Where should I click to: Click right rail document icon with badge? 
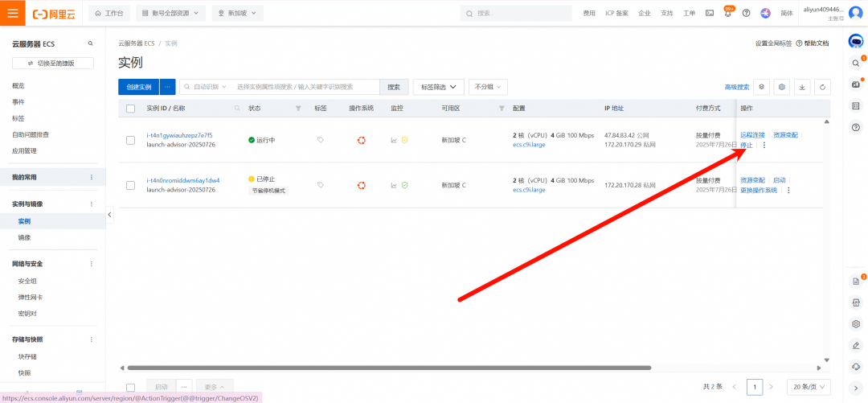coord(856,282)
